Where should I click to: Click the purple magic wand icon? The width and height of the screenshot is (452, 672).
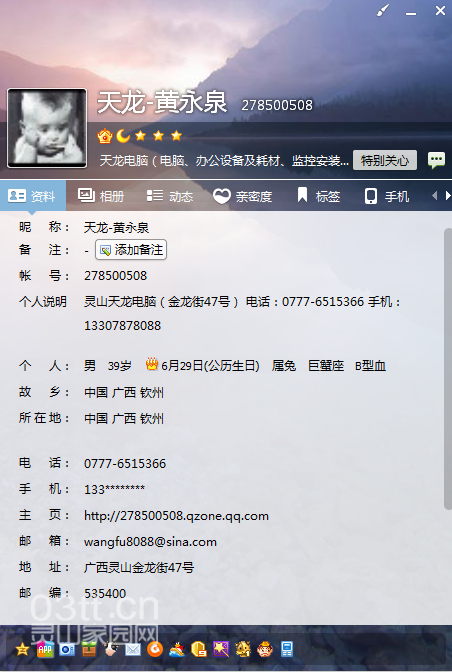[221, 649]
